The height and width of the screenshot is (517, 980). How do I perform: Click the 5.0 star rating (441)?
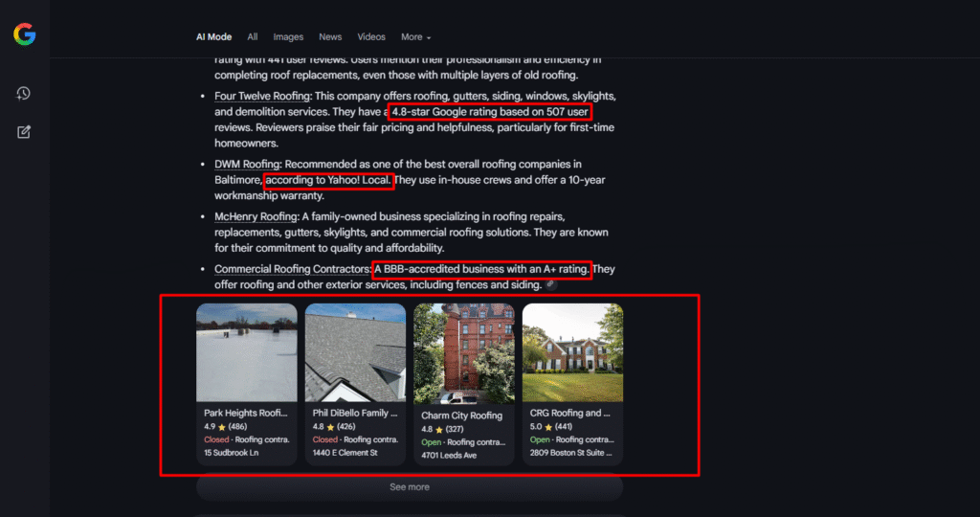click(551, 427)
